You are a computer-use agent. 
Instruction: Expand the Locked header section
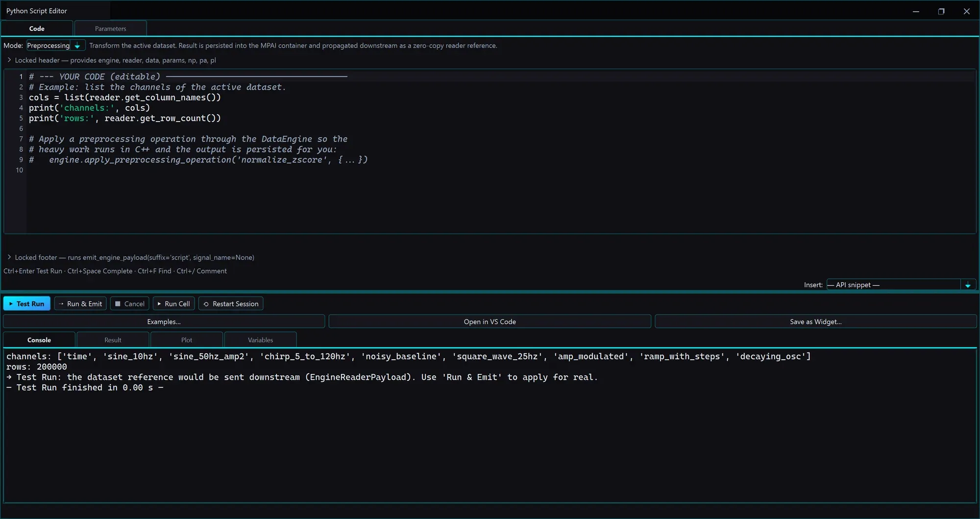[x=111, y=60]
